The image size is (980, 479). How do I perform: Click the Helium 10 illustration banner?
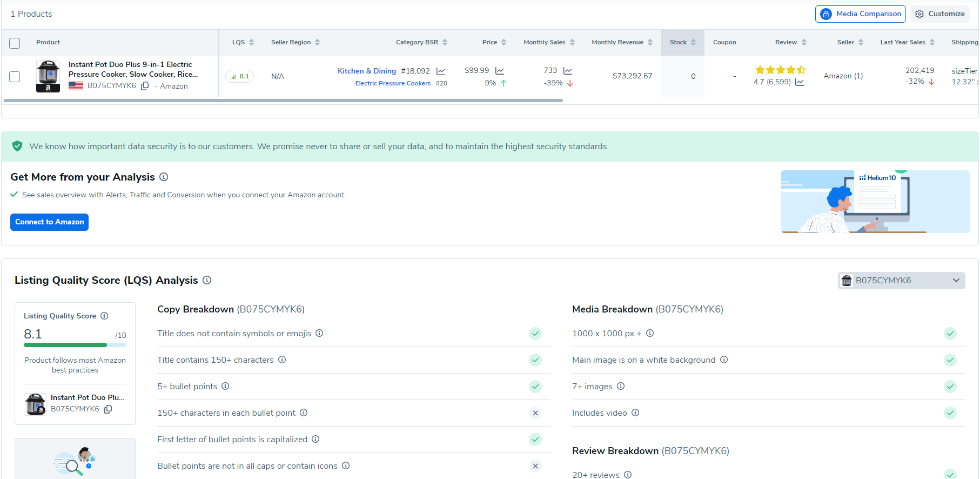coord(875,202)
